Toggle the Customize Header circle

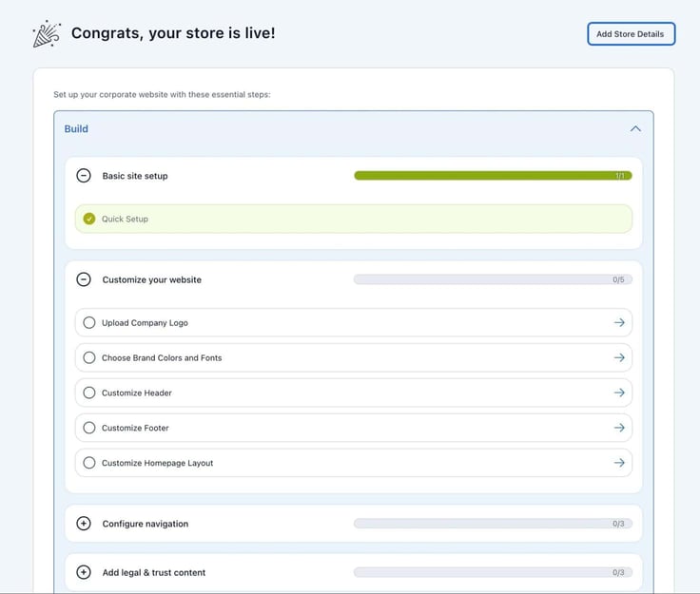point(89,393)
